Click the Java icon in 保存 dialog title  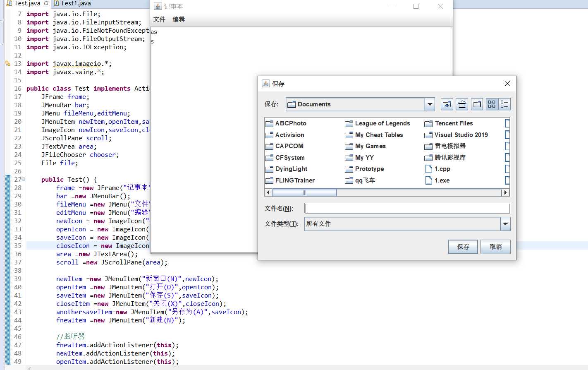click(266, 84)
